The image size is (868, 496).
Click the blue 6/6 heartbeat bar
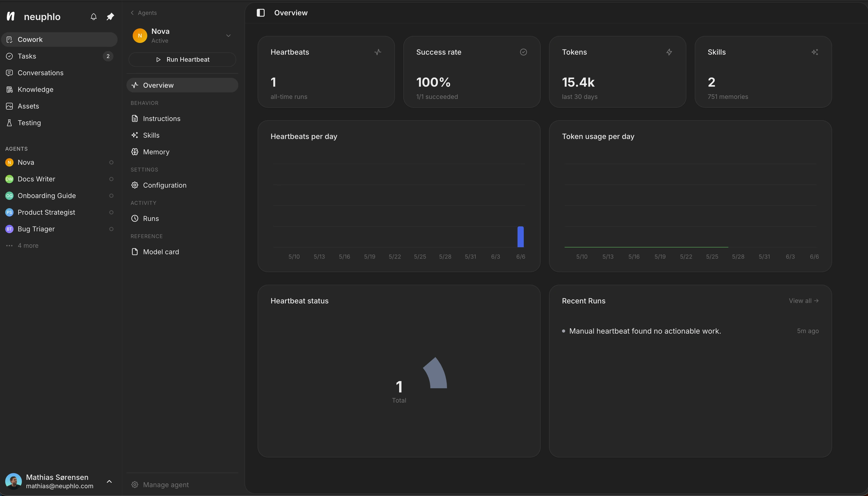click(x=521, y=237)
